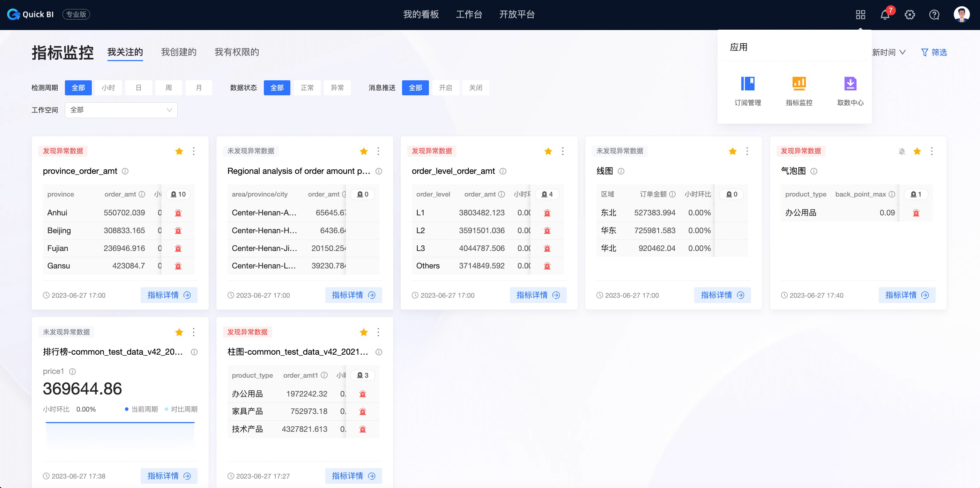Screen dimensions: 980x488
Task: Open 指标详情 for province_order_amt
Action: (169, 295)
